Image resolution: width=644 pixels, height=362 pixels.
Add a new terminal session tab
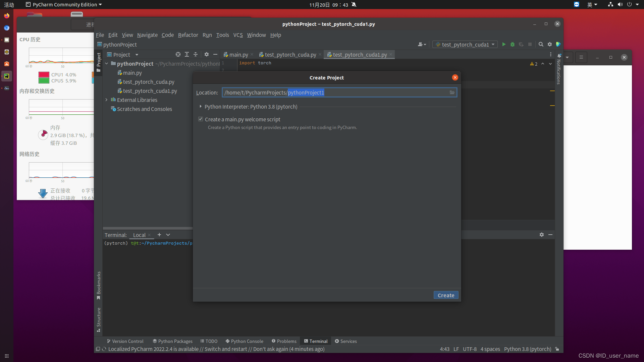[x=159, y=235]
